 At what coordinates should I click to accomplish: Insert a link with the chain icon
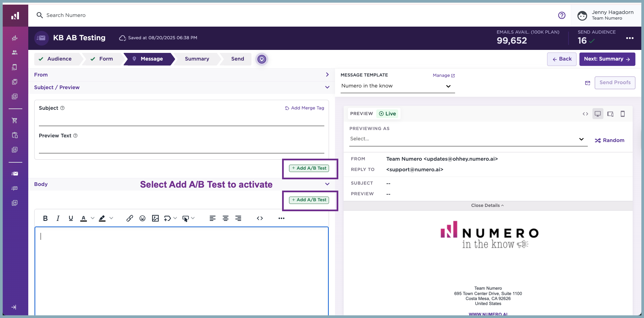[130, 218]
